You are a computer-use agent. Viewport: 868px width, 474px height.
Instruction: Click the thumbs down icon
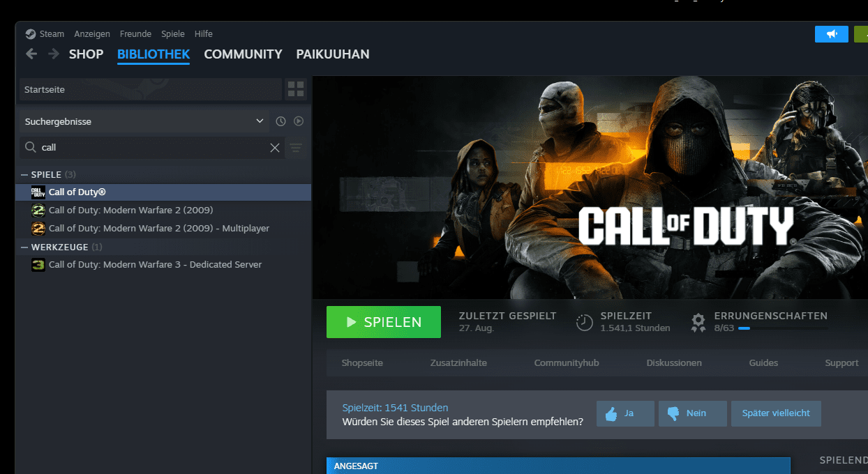click(x=673, y=414)
